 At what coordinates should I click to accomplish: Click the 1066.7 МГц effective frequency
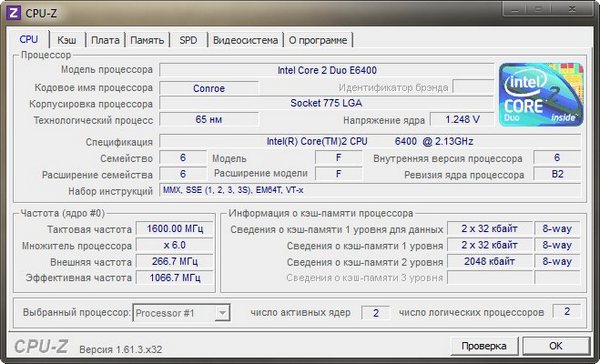coord(175,277)
